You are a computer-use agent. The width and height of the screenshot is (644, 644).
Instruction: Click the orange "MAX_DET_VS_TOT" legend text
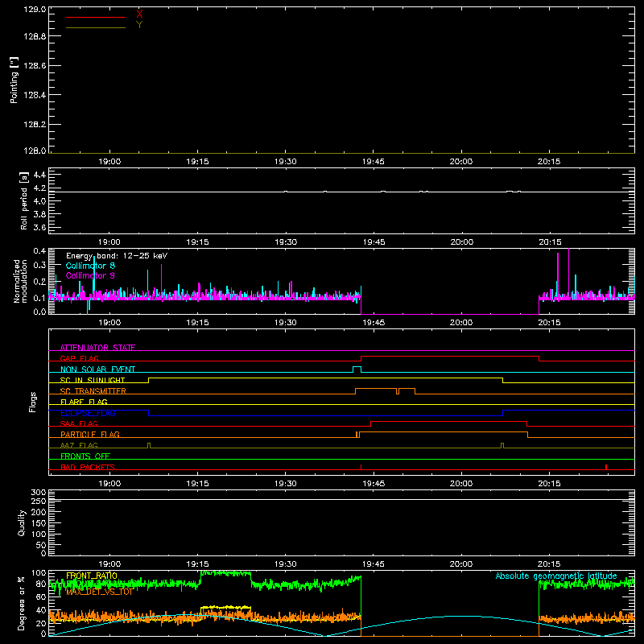point(100,592)
